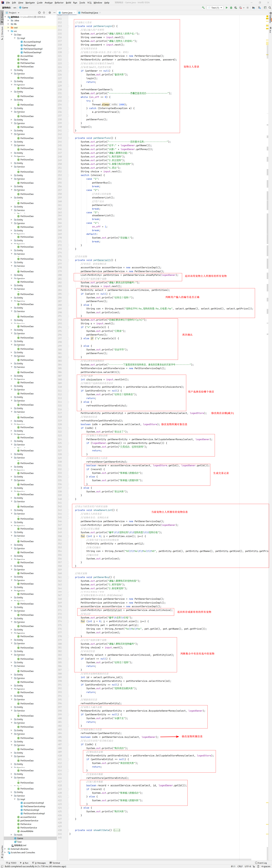Close the Game.java tab
272x868 pixels.
pyautogui.click(x=74, y=12)
